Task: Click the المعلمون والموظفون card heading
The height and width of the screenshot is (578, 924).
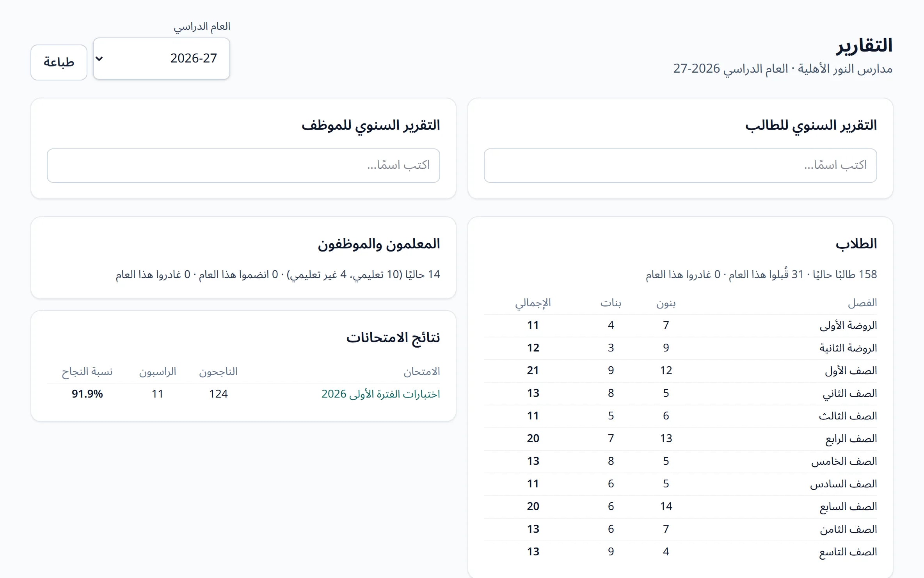Action: point(378,244)
